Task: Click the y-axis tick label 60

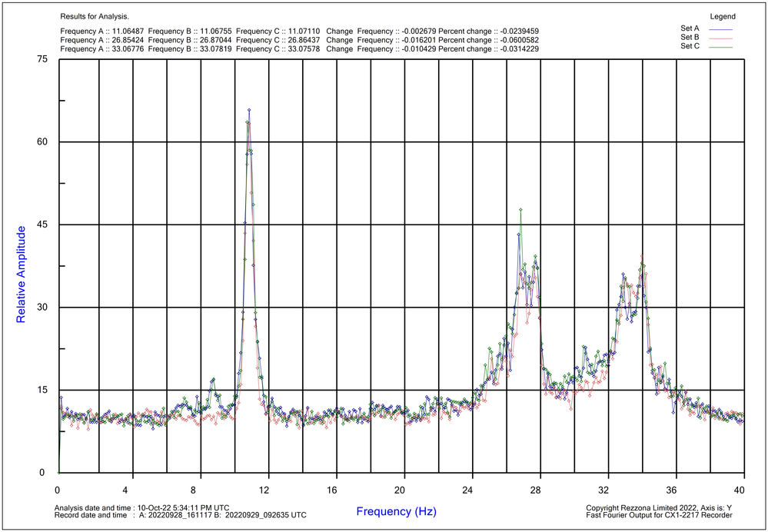Action: click(42, 142)
